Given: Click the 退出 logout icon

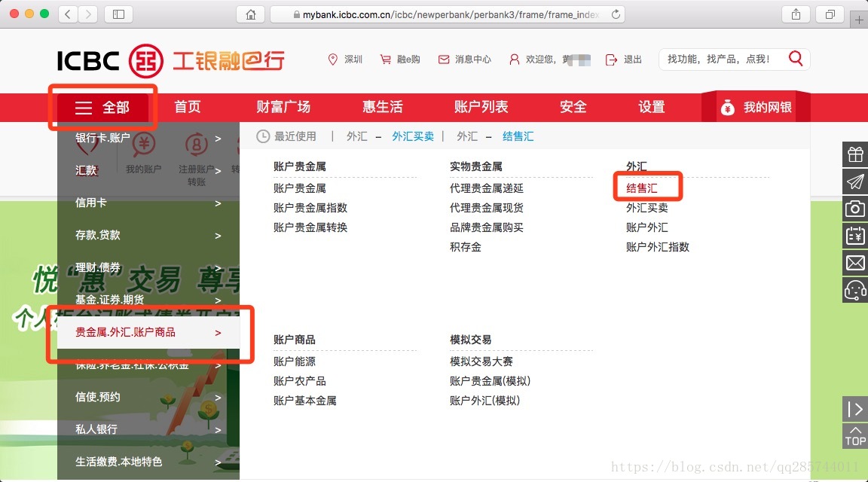Looking at the screenshot, I should pos(611,59).
